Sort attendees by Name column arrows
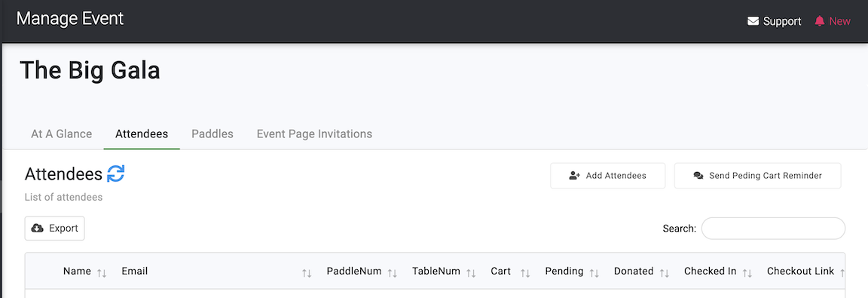This screenshot has height=298, width=868. [101, 272]
